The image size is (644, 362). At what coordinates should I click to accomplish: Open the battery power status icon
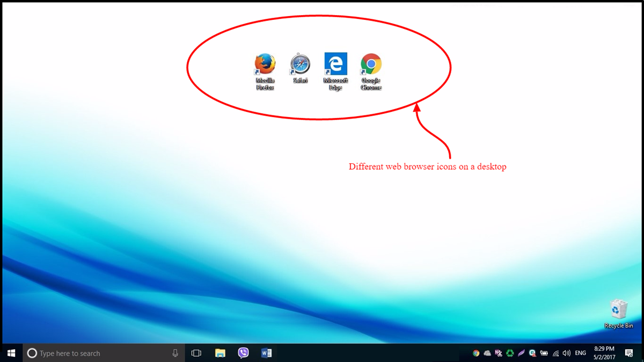click(544, 353)
